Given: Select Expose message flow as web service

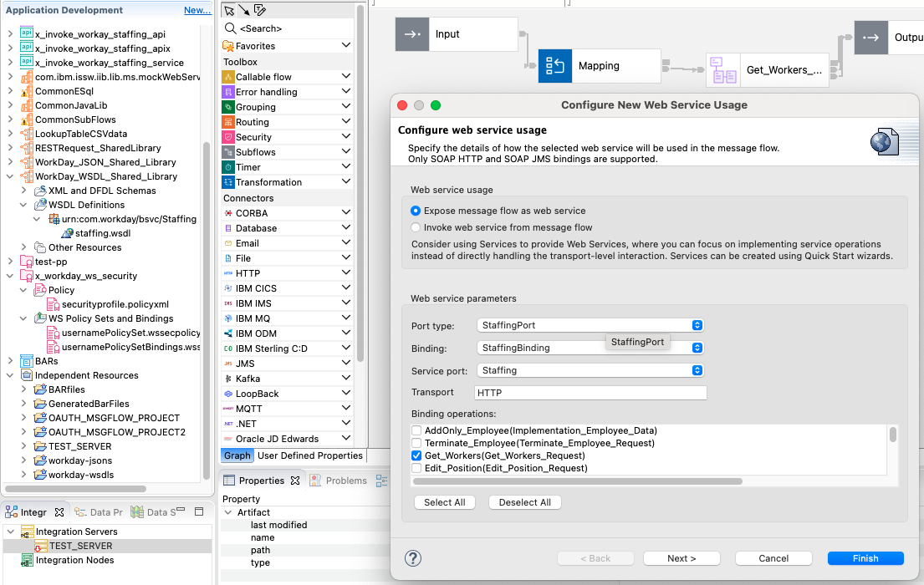Looking at the screenshot, I should point(416,211).
